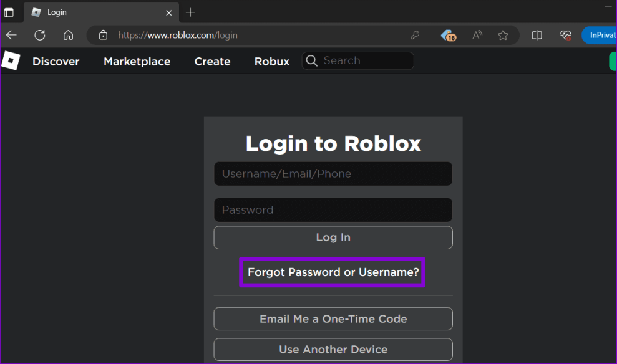Viewport: 617px width, 364px height.
Task: Open saved passwords key icon
Action: tap(415, 35)
